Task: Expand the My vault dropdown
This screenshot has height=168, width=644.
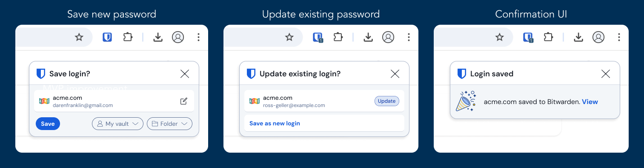Action: click(x=117, y=124)
